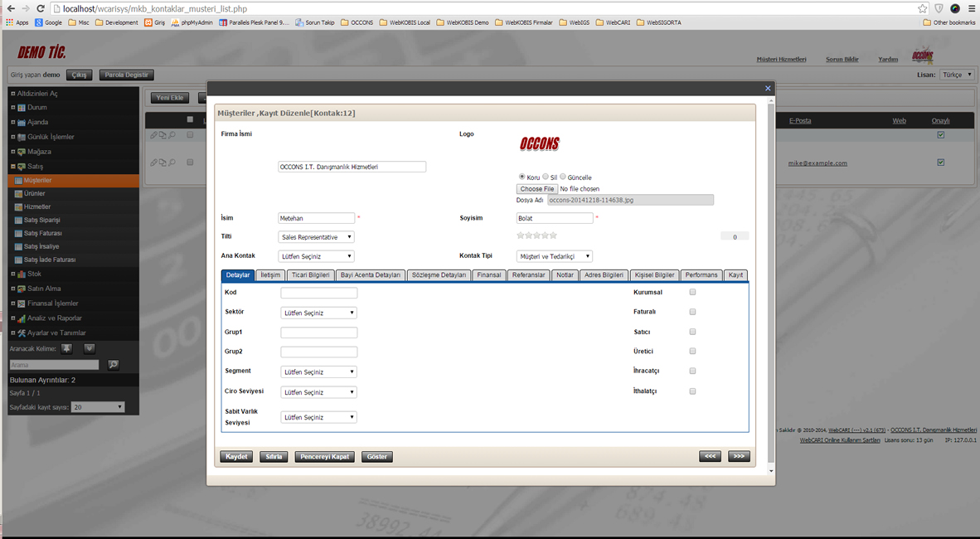Click the magnifier icon in mike@example.com row

click(x=172, y=163)
